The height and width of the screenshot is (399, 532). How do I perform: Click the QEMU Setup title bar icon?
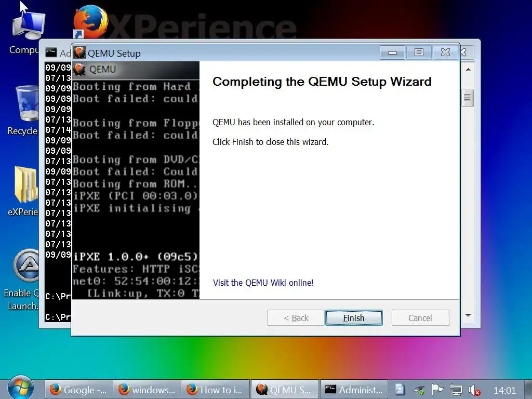pyautogui.click(x=79, y=53)
